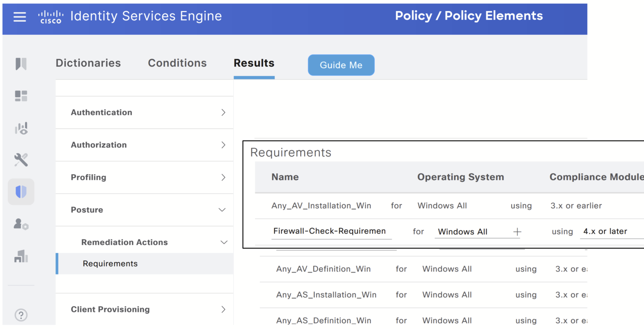
Task: Open Context Visibility from the sidebar
Action: [21, 128]
